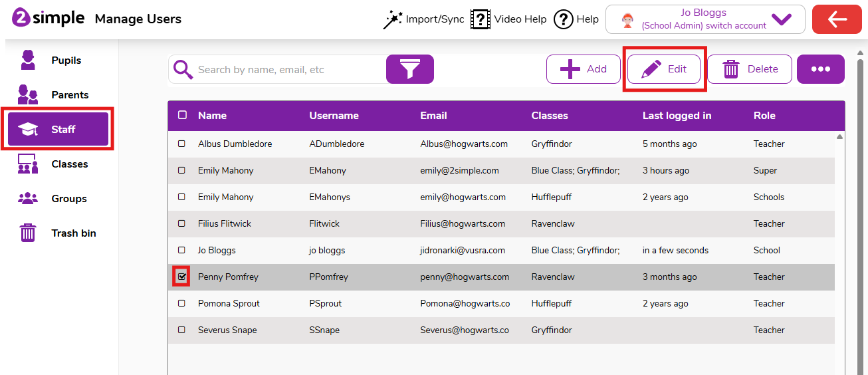
Task: Open Video Help film icon
Action: [x=480, y=19]
